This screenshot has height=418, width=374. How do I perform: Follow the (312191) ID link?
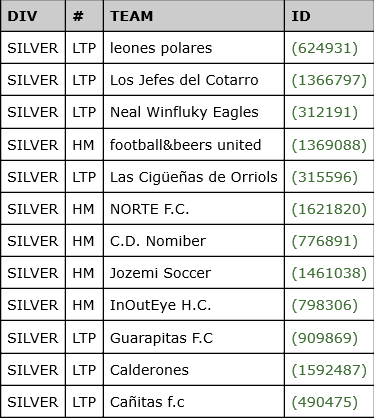(325, 112)
